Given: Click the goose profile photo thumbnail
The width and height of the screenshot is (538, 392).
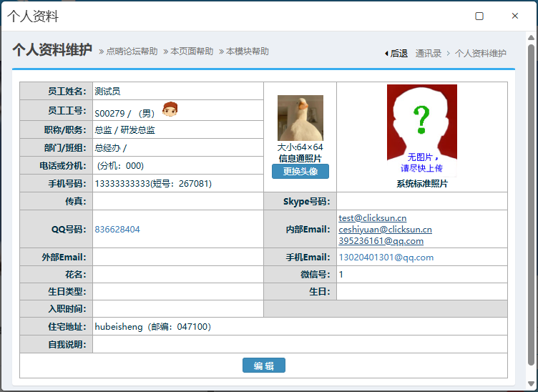Looking at the screenshot, I should [300, 118].
